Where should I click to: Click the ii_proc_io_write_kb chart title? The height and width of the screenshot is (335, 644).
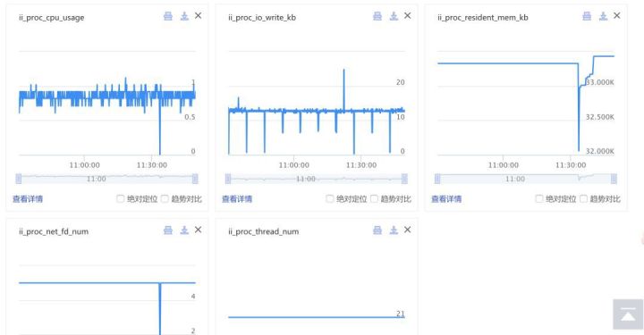coord(262,18)
